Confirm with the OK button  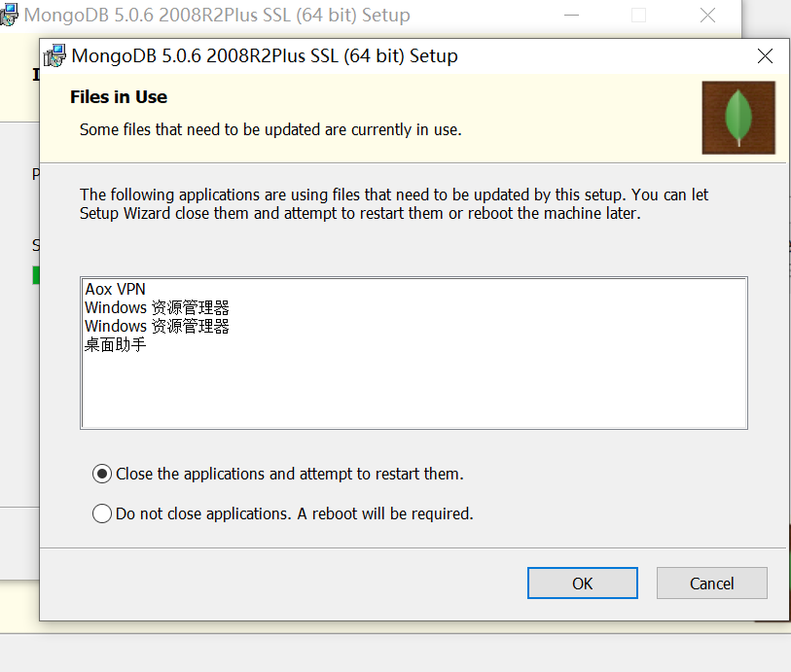coord(582,584)
